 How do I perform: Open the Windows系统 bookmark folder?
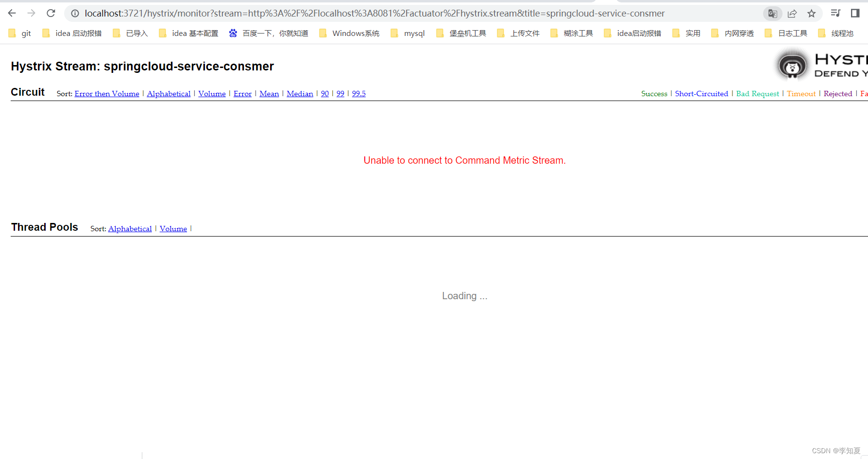349,33
